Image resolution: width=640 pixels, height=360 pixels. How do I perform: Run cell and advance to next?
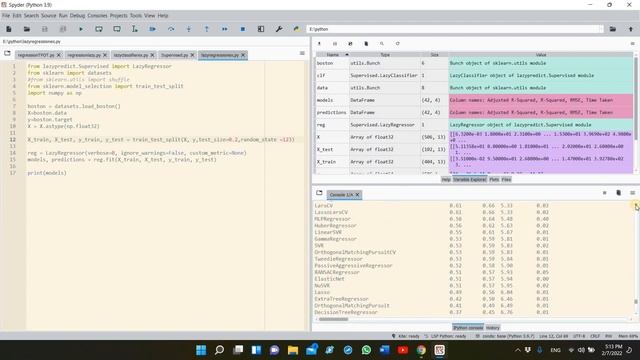[x=117, y=29]
